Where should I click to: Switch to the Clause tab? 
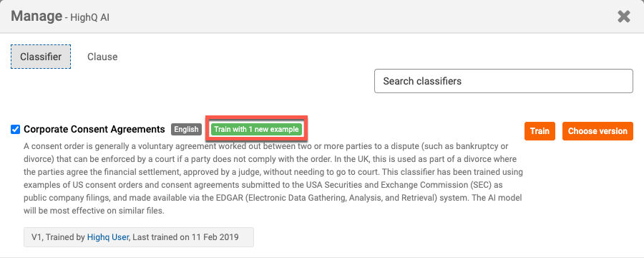click(x=102, y=57)
